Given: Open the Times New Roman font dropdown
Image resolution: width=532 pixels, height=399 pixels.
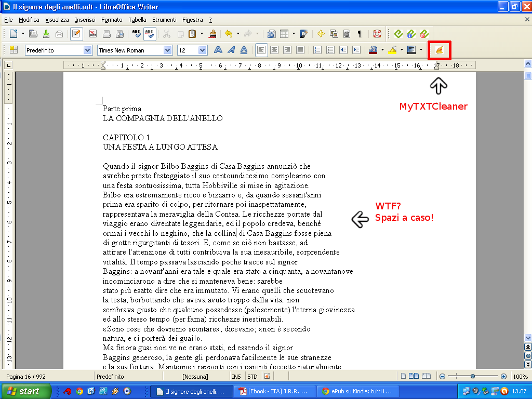Looking at the screenshot, I should 167,50.
